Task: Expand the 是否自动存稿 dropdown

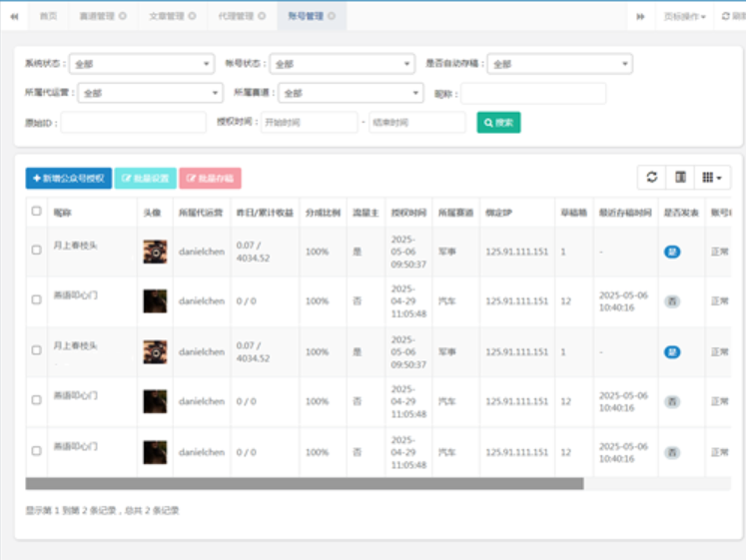Action: (559, 64)
